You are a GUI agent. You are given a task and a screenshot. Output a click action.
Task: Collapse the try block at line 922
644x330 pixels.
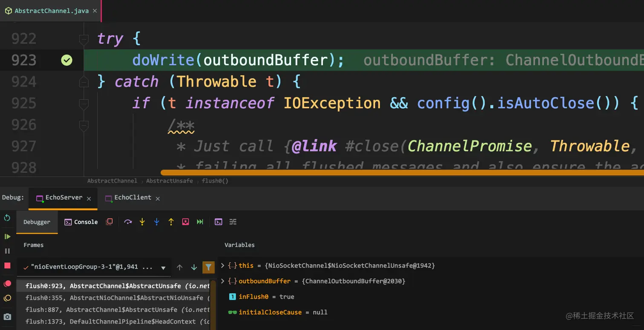click(x=84, y=39)
